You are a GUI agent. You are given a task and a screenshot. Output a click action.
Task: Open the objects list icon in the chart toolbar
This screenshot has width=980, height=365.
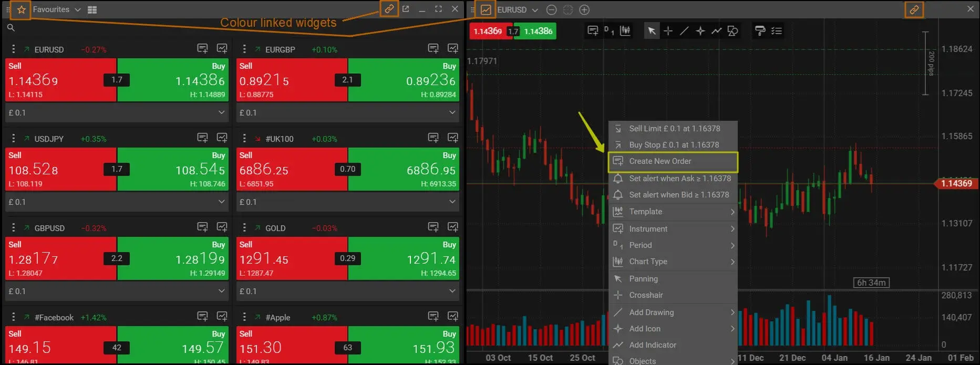777,31
